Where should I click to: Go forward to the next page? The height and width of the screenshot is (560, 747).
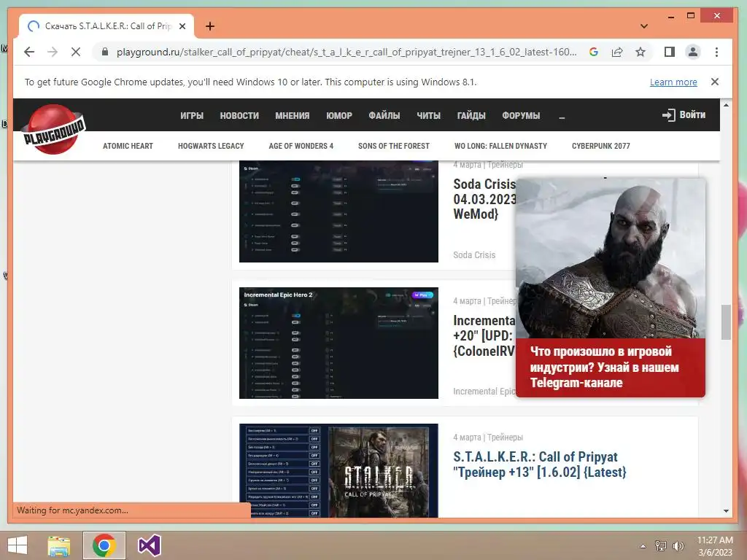point(53,52)
